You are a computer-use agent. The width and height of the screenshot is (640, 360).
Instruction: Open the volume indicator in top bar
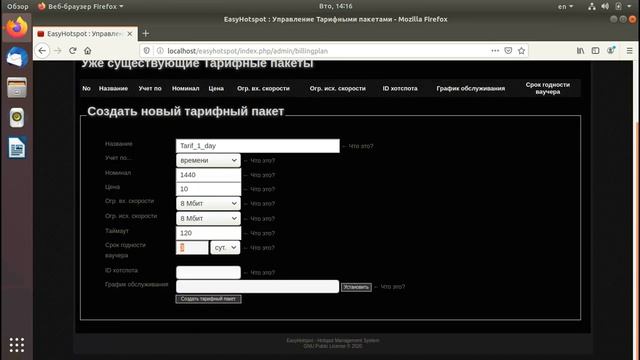click(x=605, y=6)
